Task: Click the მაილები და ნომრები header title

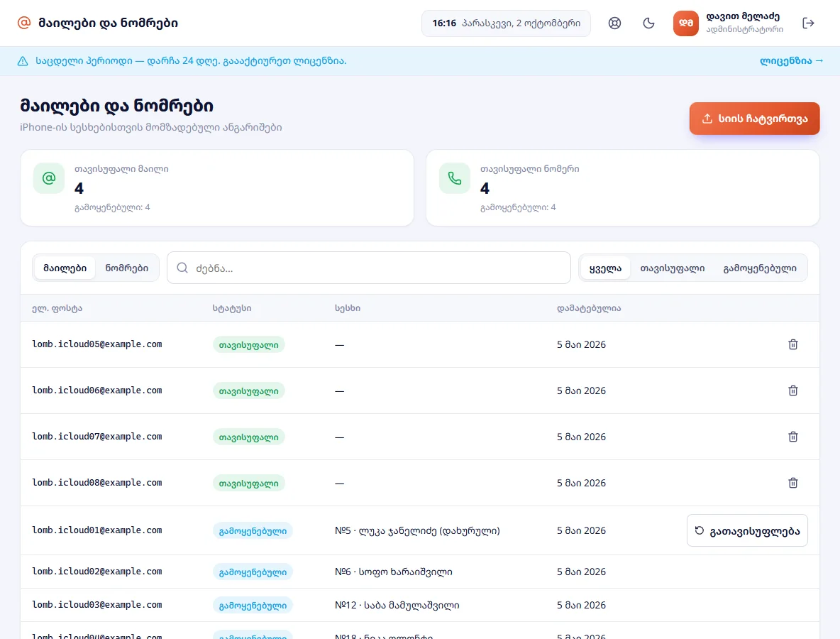Action: pyautogui.click(x=109, y=23)
